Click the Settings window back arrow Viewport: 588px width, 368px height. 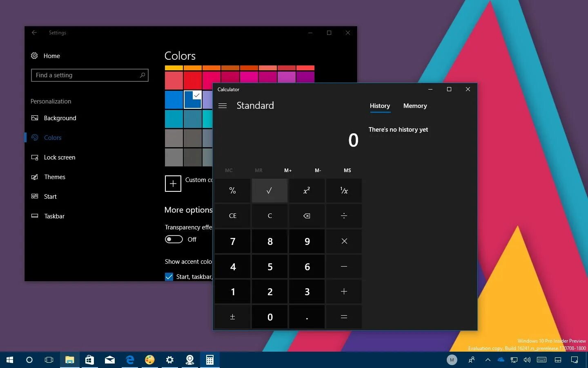(x=34, y=33)
